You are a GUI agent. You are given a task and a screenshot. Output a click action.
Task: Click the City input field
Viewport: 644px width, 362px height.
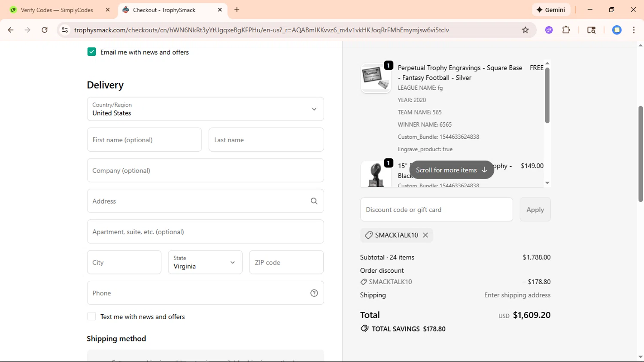coord(124,262)
